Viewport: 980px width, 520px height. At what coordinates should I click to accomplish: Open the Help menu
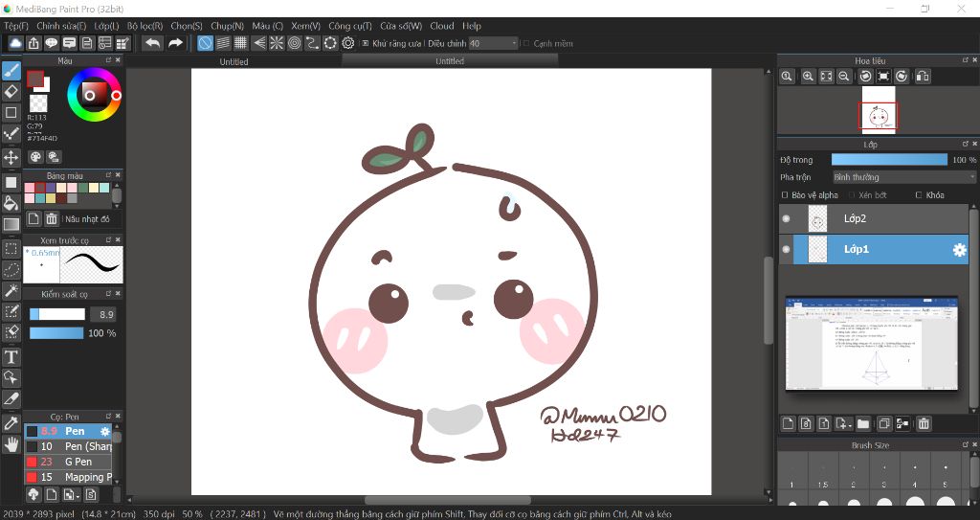[x=472, y=26]
